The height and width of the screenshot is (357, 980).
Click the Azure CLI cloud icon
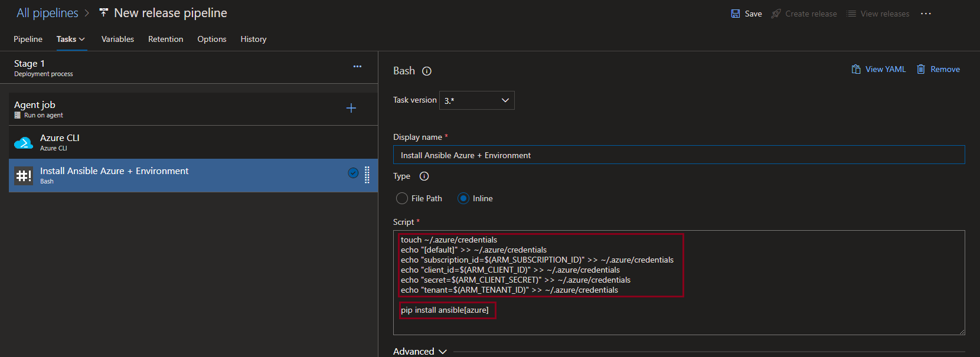pyautogui.click(x=24, y=143)
